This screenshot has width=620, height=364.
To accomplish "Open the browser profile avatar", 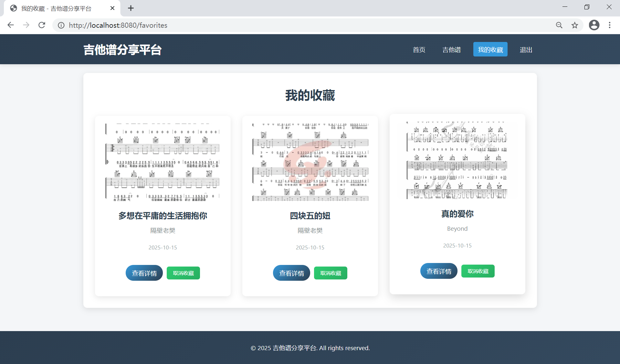I will coord(594,25).
